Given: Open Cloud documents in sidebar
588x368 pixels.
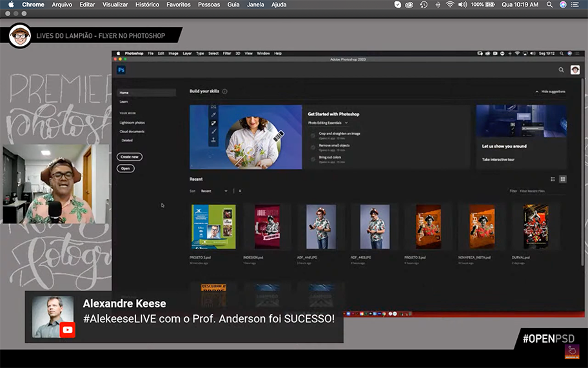Looking at the screenshot, I should pos(132,132).
